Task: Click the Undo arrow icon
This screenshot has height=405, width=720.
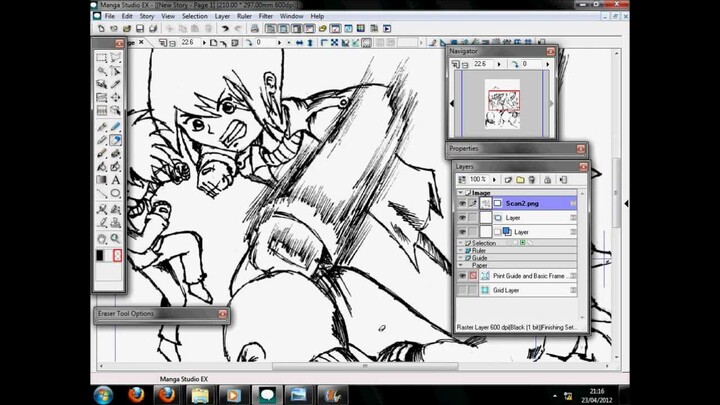Action: tap(225, 28)
